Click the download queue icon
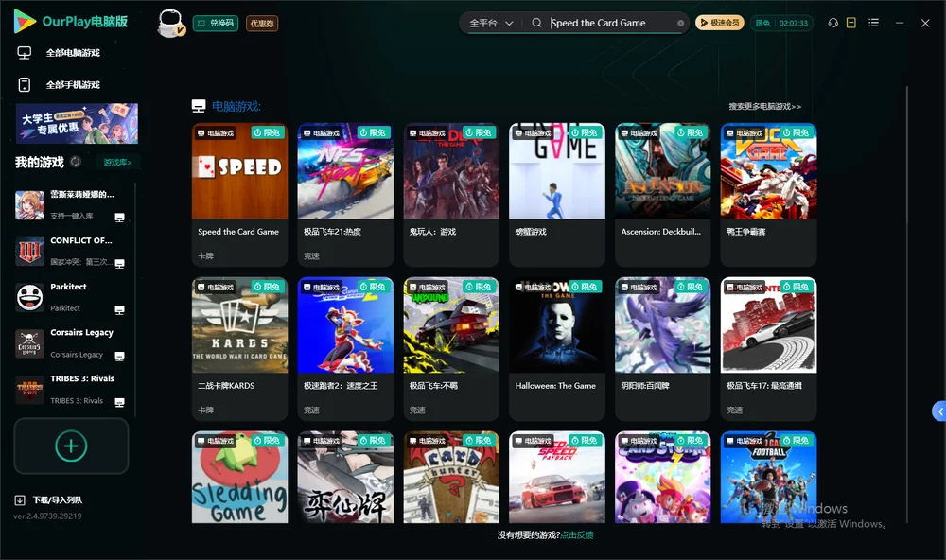946x560 pixels. coord(20,500)
